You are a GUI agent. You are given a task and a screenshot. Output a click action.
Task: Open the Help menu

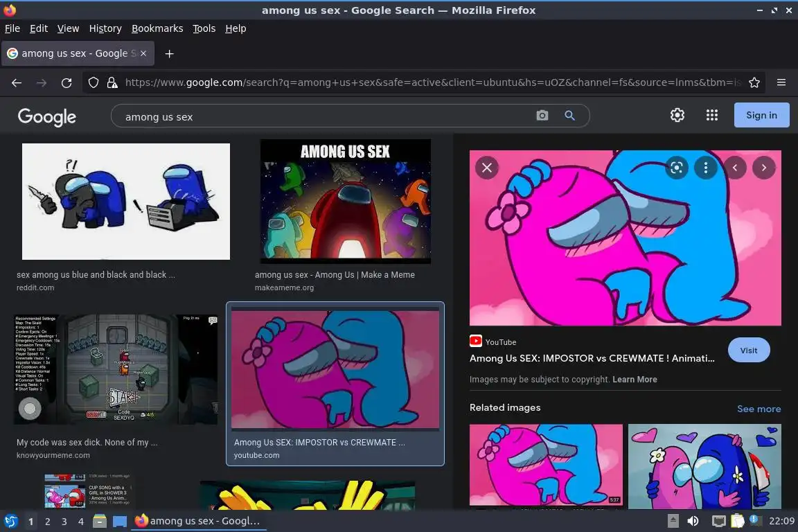tap(236, 28)
